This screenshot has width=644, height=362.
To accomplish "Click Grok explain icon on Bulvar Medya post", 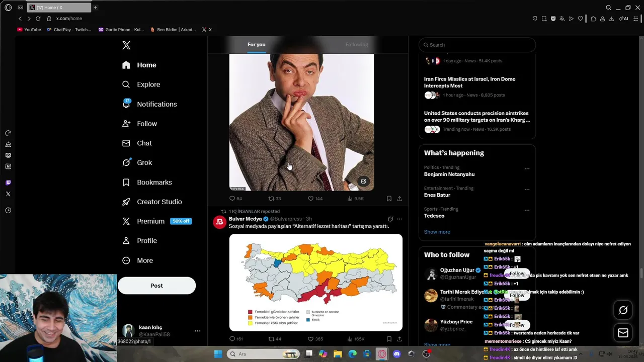I will 390,219.
